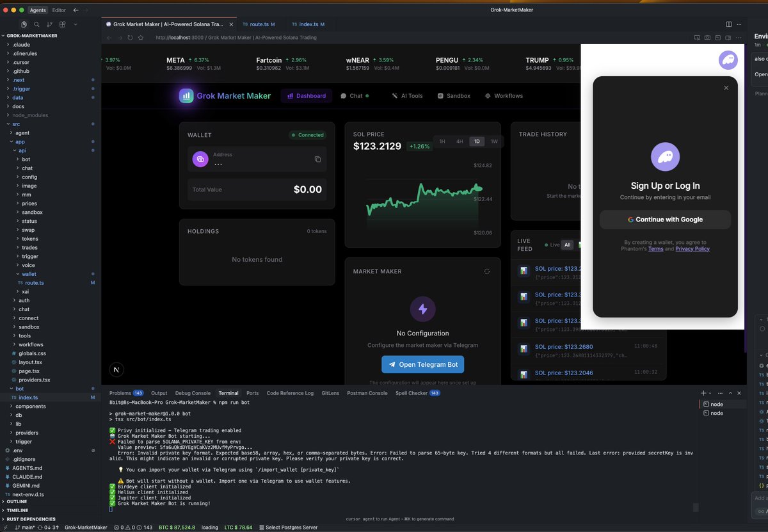Click the back navigation arrow in title bar
The width and height of the screenshot is (768, 532).
[76, 10]
